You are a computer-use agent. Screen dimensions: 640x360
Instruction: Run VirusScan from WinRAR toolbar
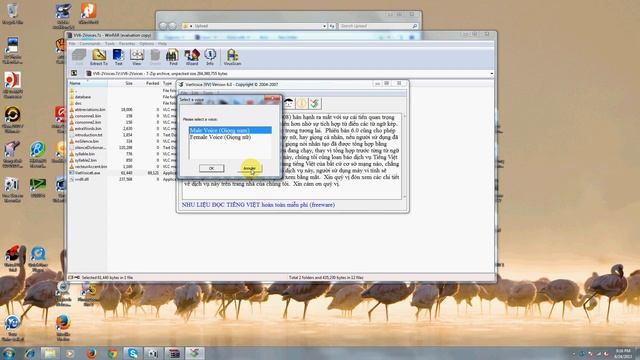click(x=232, y=57)
